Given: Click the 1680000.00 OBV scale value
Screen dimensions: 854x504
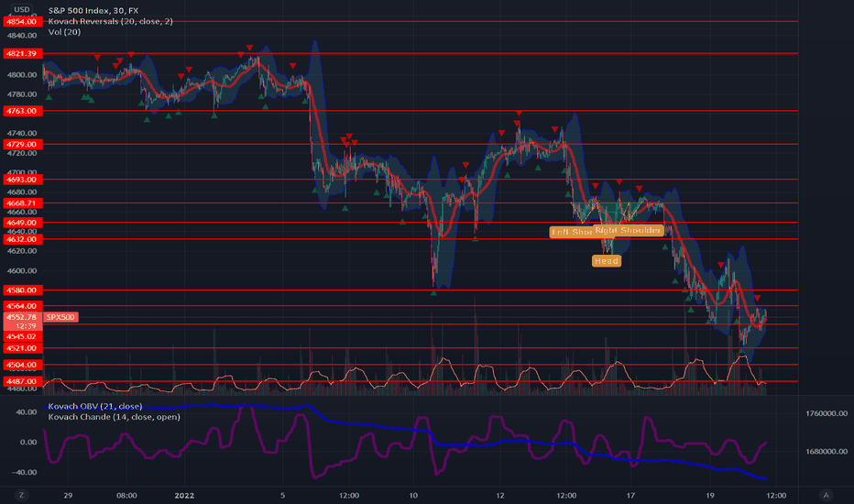Looking at the screenshot, I should pos(827,451).
